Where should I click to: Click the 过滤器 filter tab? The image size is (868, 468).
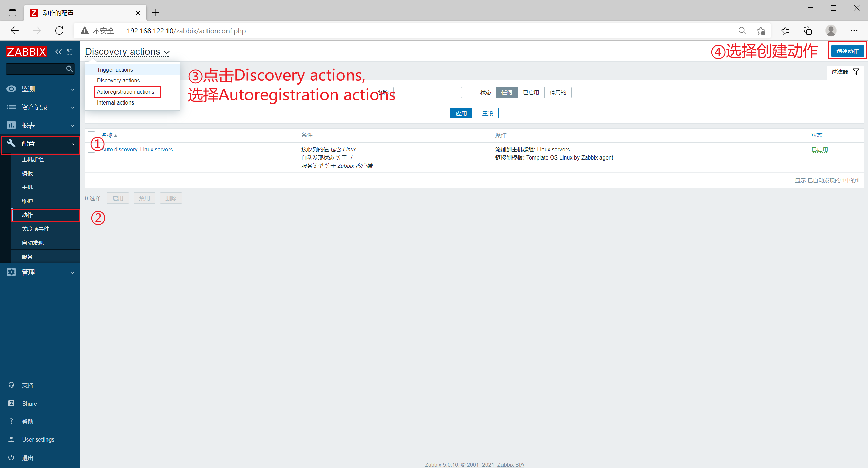845,72
